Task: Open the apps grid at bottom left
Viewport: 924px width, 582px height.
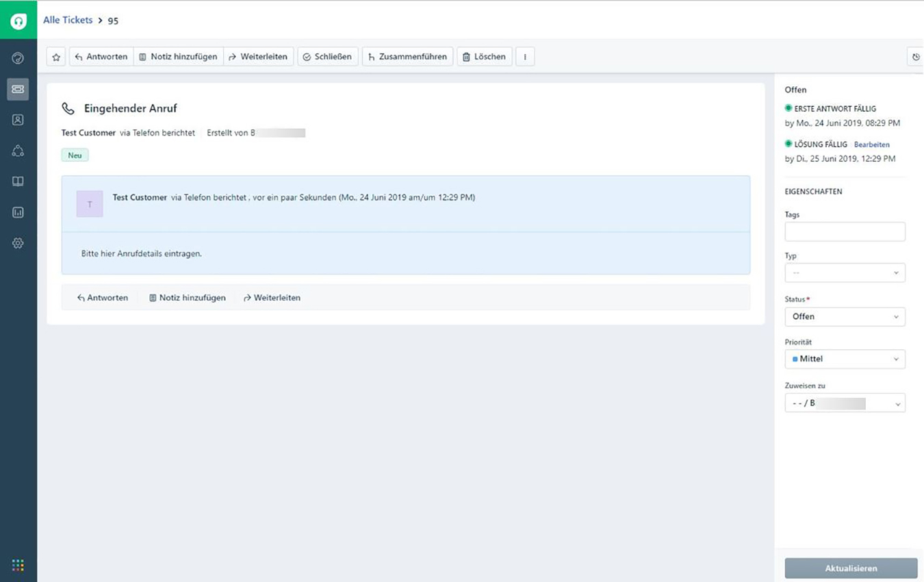Action: point(18,565)
